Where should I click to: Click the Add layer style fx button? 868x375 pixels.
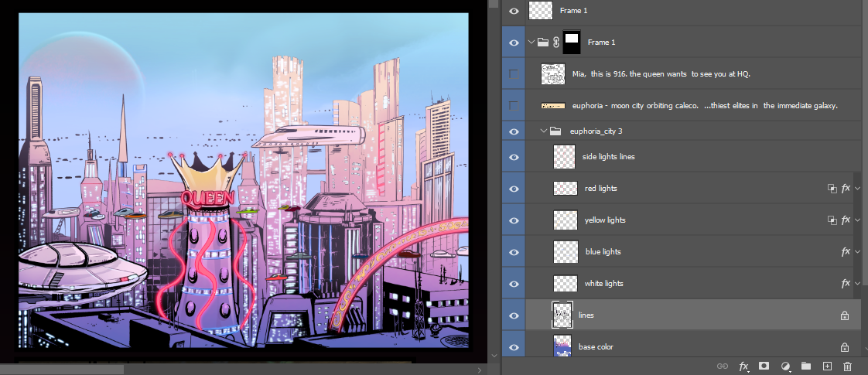pos(743,366)
